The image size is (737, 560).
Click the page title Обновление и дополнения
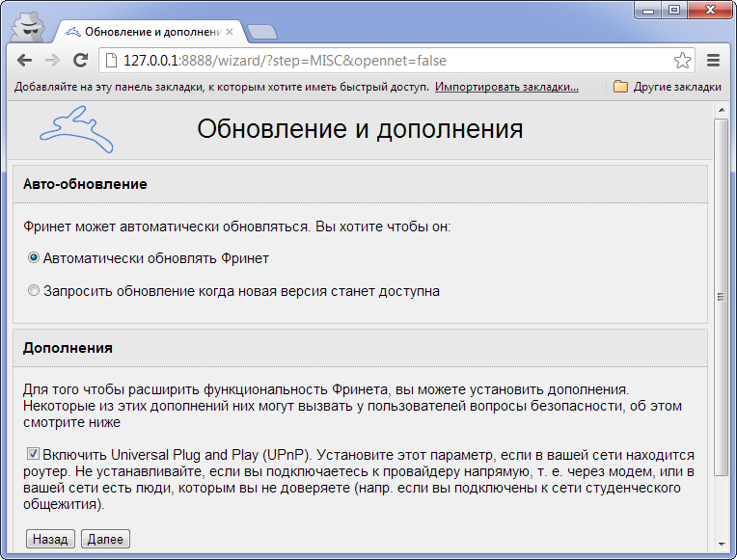pos(360,129)
